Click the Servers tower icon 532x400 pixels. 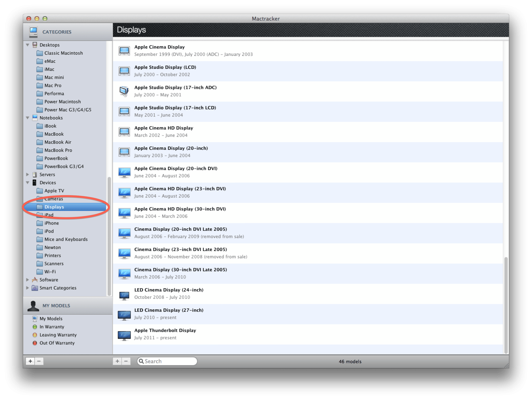tap(35, 174)
